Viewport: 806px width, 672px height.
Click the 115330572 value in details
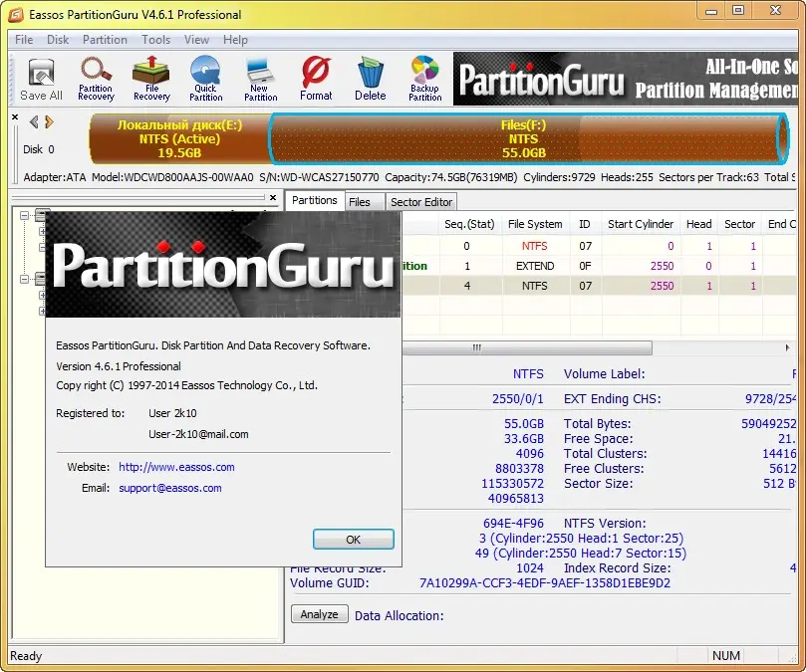(x=512, y=484)
